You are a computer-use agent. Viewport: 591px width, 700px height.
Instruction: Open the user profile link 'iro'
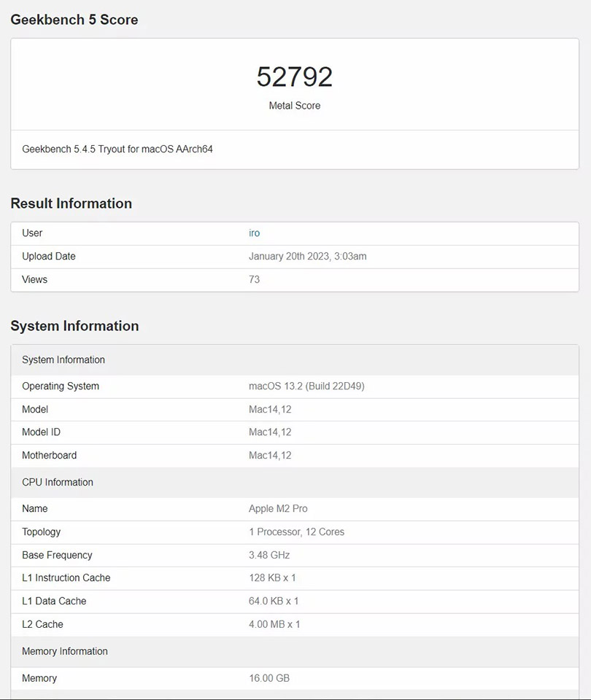click(254, 233)
